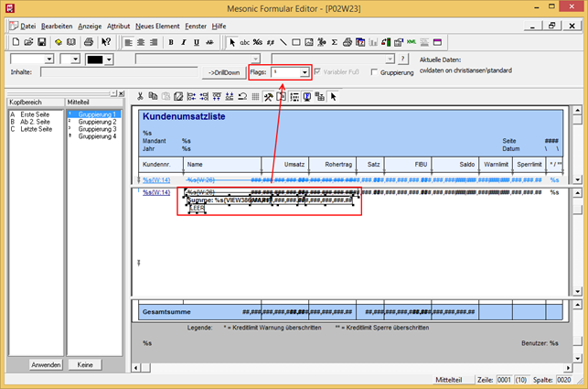Click the ->DrillDown button
The width and height of the screenshot is (588, 389).
(x=223, y=71)
